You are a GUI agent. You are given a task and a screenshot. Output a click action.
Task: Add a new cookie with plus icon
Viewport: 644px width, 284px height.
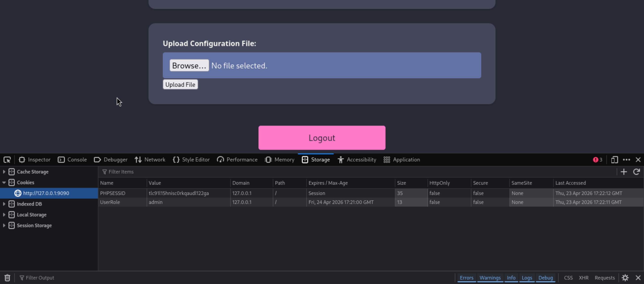pos(623,172)
